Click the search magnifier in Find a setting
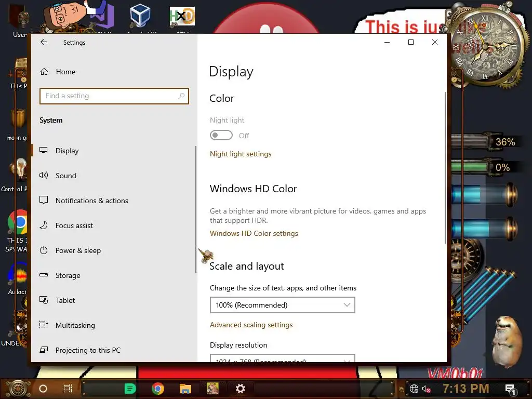The height and width of the screenshot is (399, 532). [181, 96]
